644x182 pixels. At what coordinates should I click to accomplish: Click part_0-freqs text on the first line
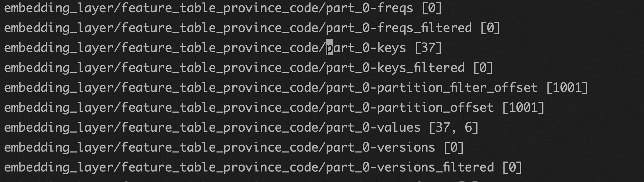tap(369, 8)
